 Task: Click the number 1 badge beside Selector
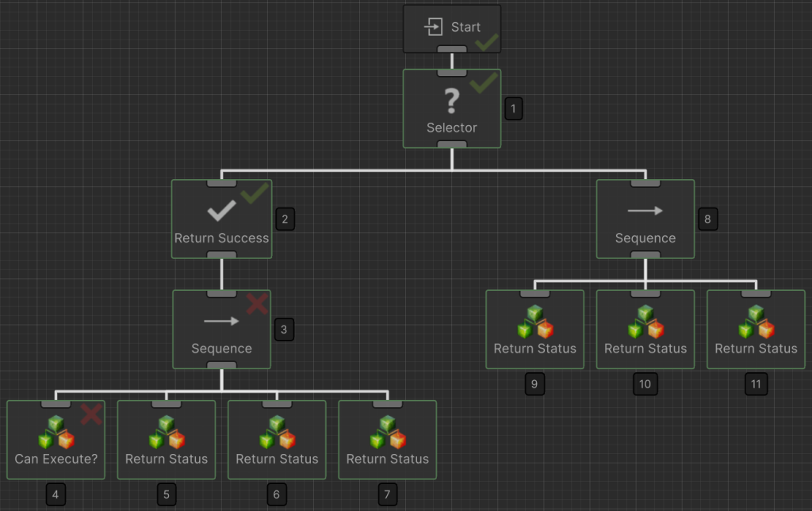514,109
